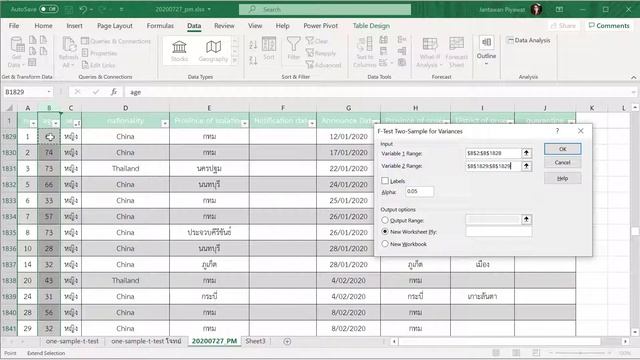
Task: Click the Sort A to Z icon
Action: (x=253, y=45)
